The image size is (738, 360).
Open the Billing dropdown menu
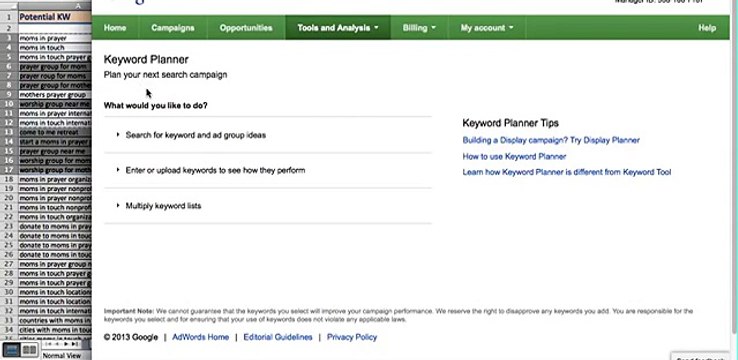[419, 28]
